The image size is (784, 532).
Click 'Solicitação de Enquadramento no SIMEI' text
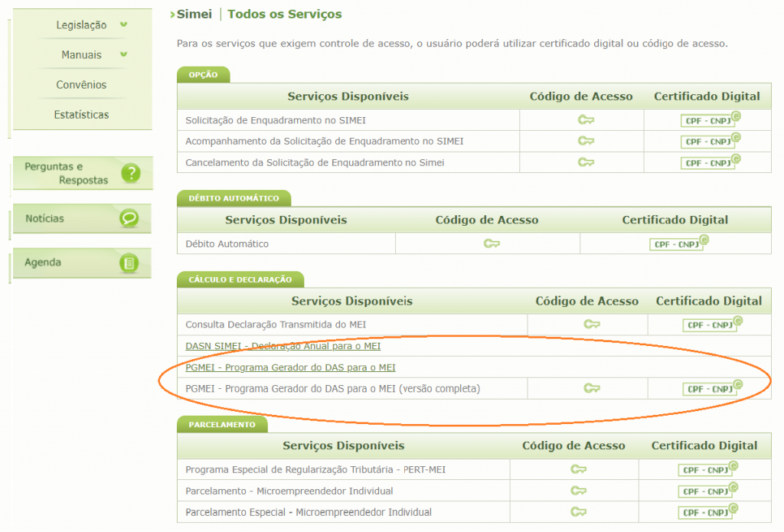[276, 120]
